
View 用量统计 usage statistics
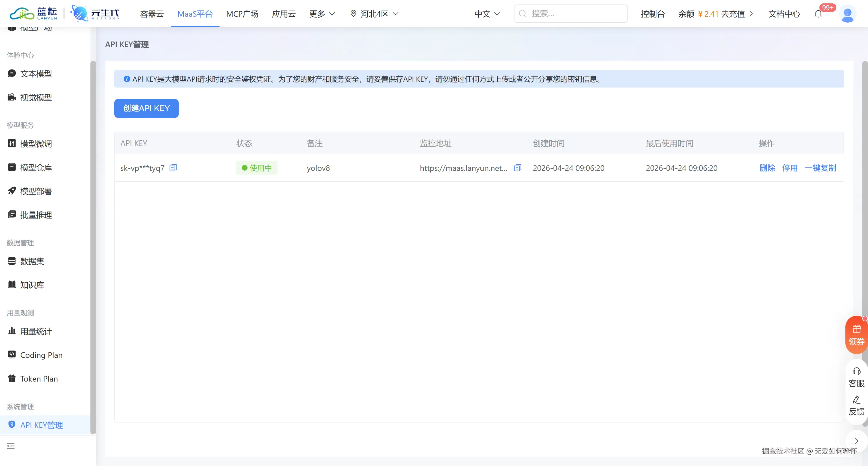(x=35, y=331)
